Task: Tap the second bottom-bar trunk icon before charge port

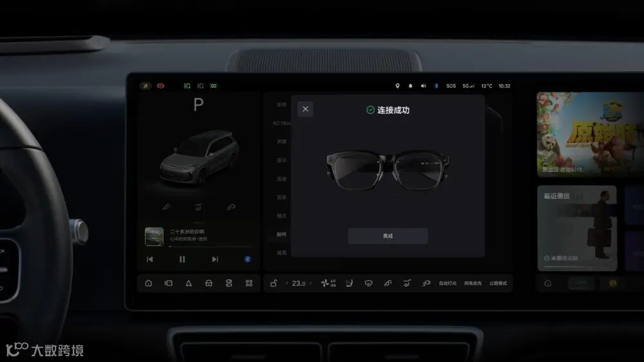Action: tap(407, 283)
